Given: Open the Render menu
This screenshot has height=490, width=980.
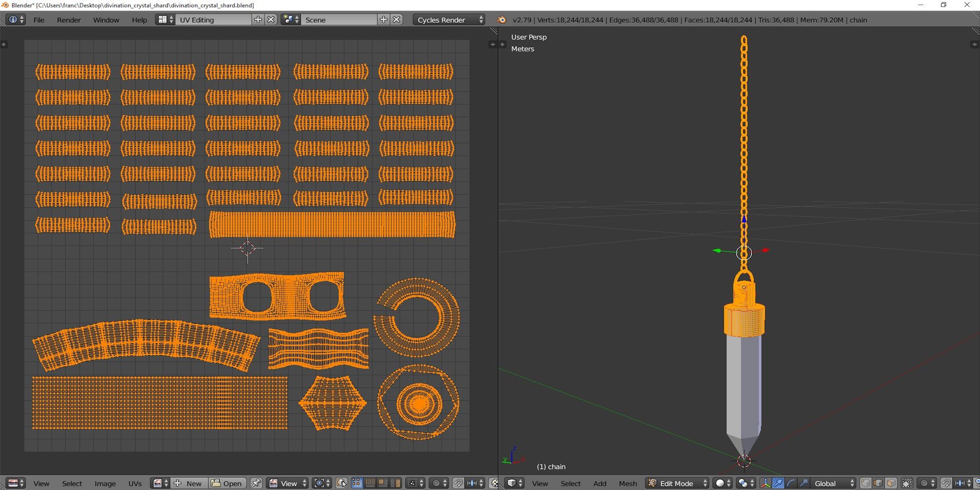Looking at the screenshot, I should [68, 20].
